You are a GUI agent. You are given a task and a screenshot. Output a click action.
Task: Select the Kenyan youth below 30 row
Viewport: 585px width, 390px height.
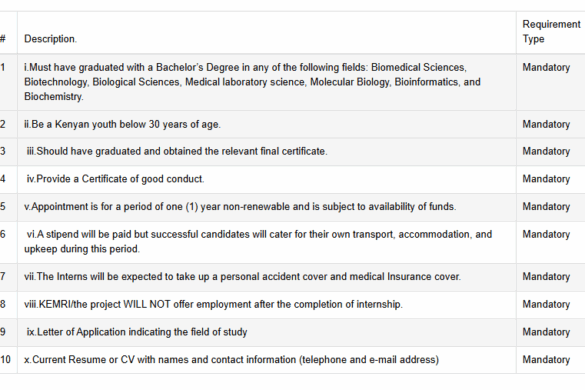pyautogui.click(x=292, y=124)
